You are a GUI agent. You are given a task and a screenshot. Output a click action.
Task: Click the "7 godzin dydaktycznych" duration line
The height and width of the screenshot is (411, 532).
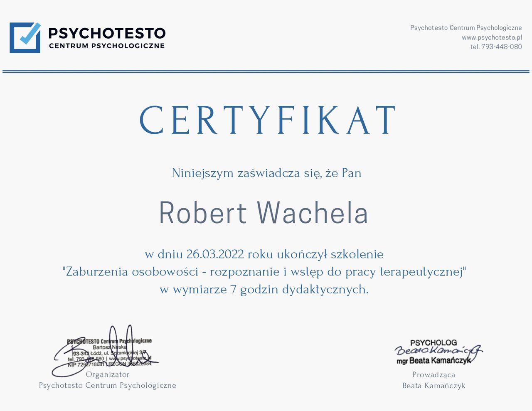coord(264,289)
